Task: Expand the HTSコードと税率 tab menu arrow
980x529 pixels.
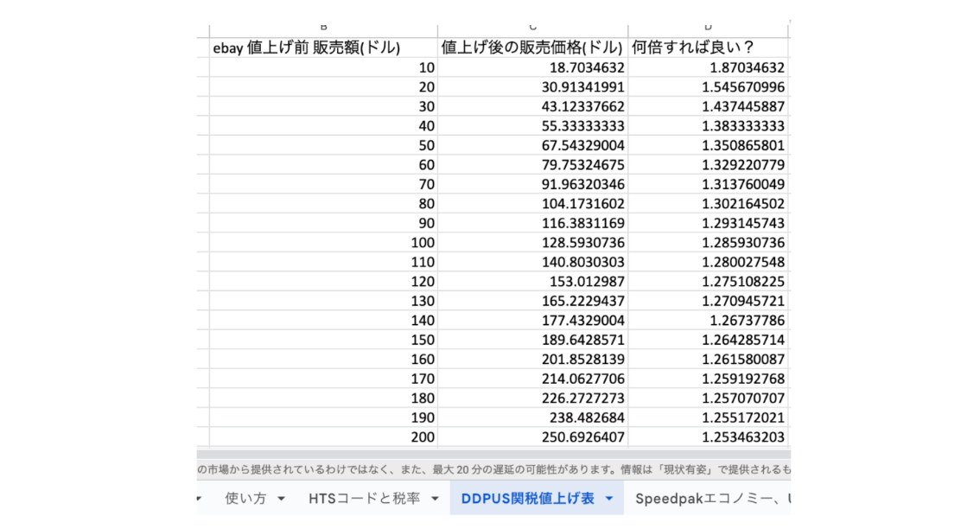Action: [x=435, y=499]
